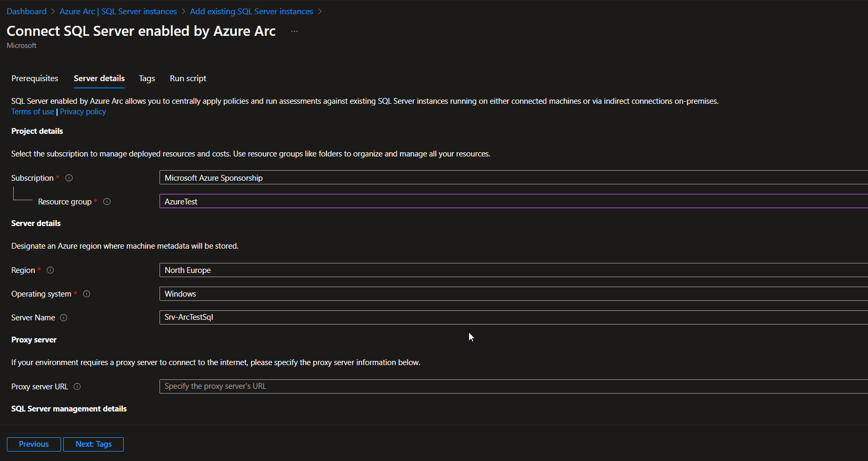
Task: Click the Server Name input field
Action: pyautogui.click(x=513, y=317)
